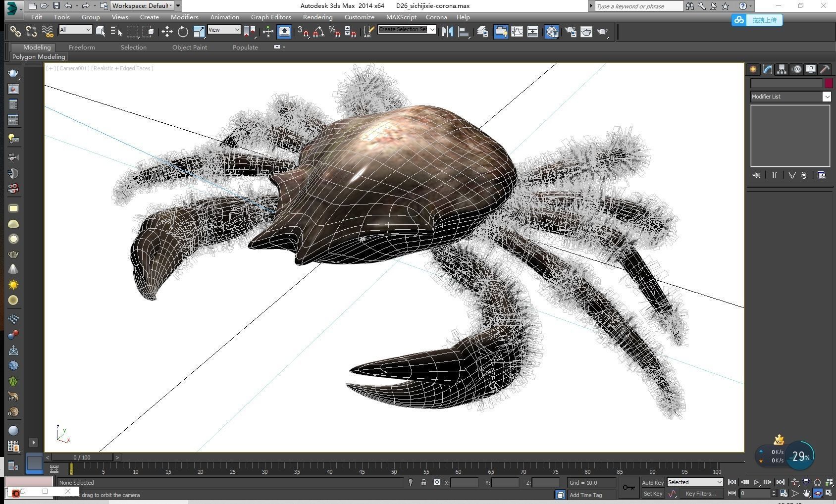Viewport: 836px width, 504px height.
Task: Choose Rectangular Selection Region tool
Action: pyautogui.click(x=132, y=32)
